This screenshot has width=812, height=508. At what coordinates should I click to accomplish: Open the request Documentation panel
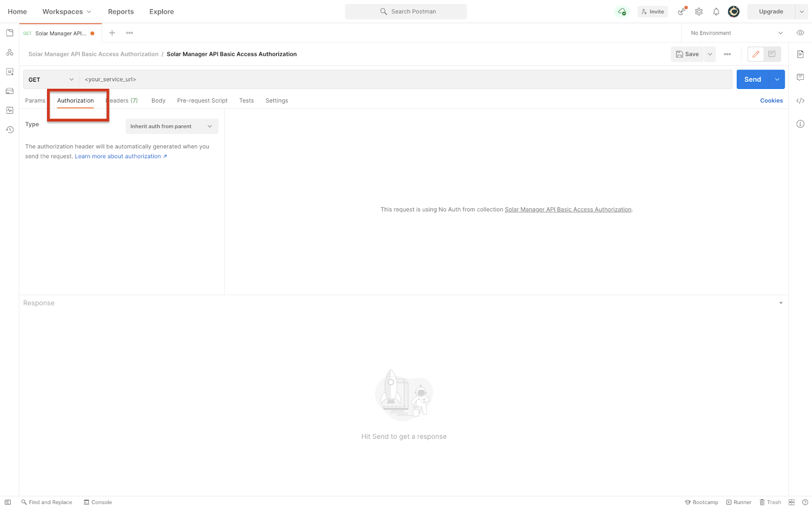pyautogui.click(x=801, y=54)
